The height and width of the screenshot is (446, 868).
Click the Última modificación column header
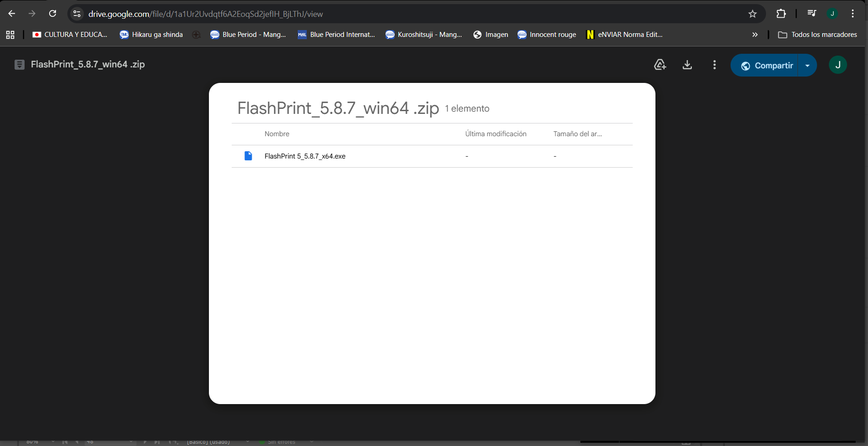click(x=496, y=134)
